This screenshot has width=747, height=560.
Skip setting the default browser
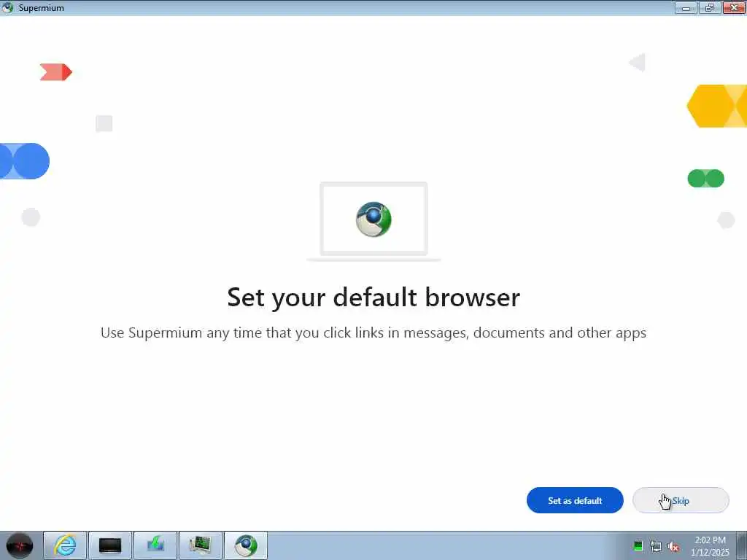pos(681,500)
